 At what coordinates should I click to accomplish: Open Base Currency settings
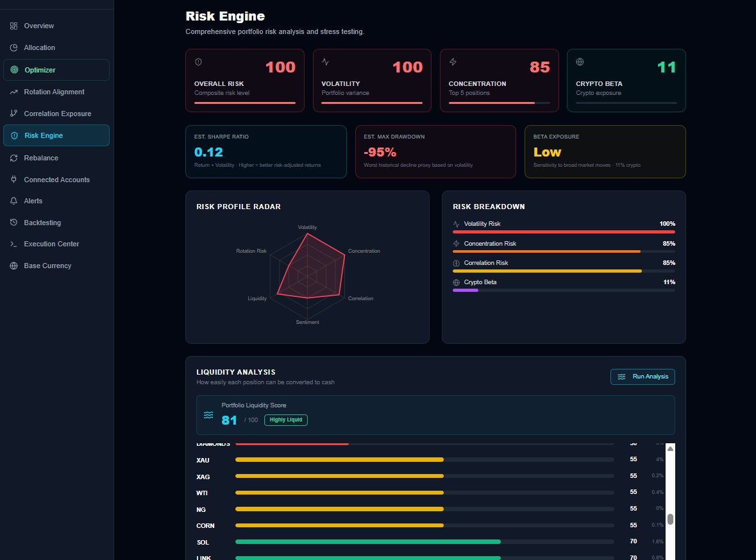[x=56, y=266]
